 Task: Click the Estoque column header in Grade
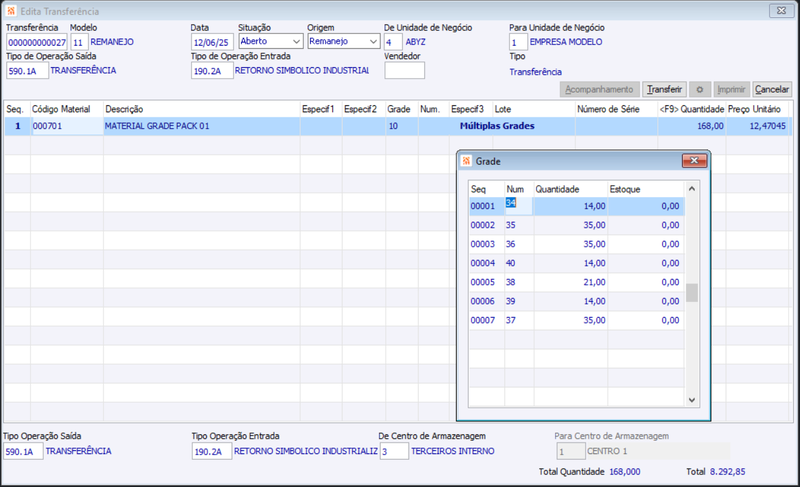pyautogui.click(x=645, y=189)
